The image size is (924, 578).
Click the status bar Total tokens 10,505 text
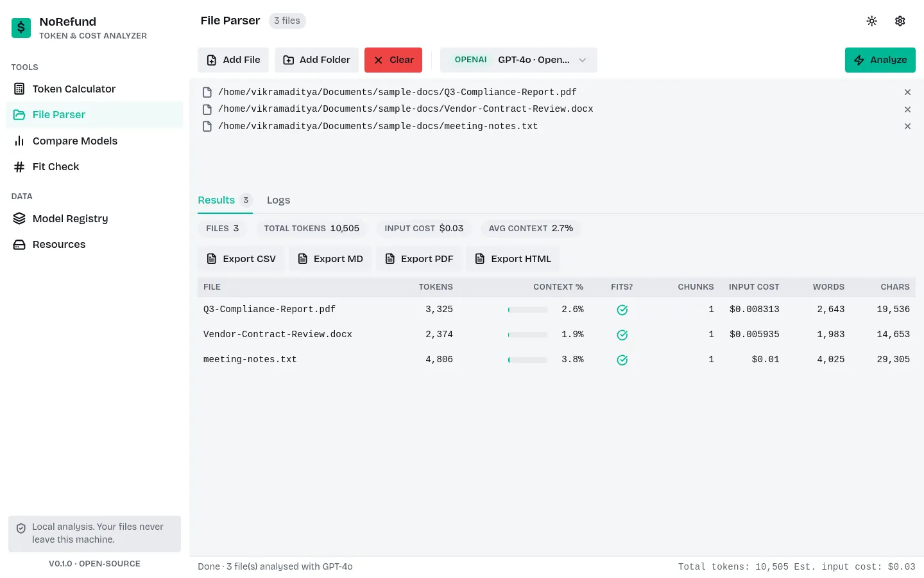click(x=733, y=566)
